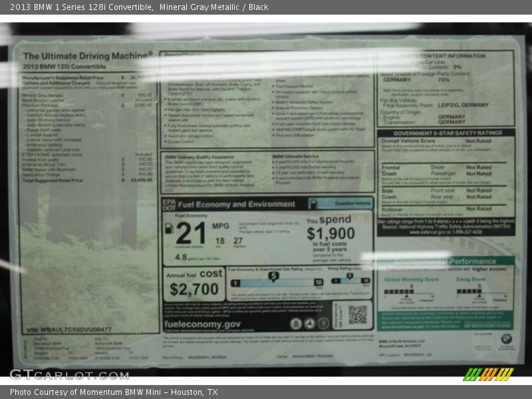Select the Smog Rating bar marker

point(350,277)
